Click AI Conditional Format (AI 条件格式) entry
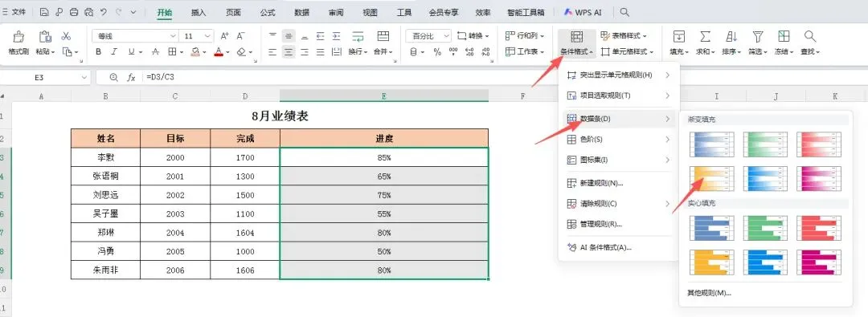Image resolution: width=868 pixels, height=317 pixels. (x=618, y=247)
